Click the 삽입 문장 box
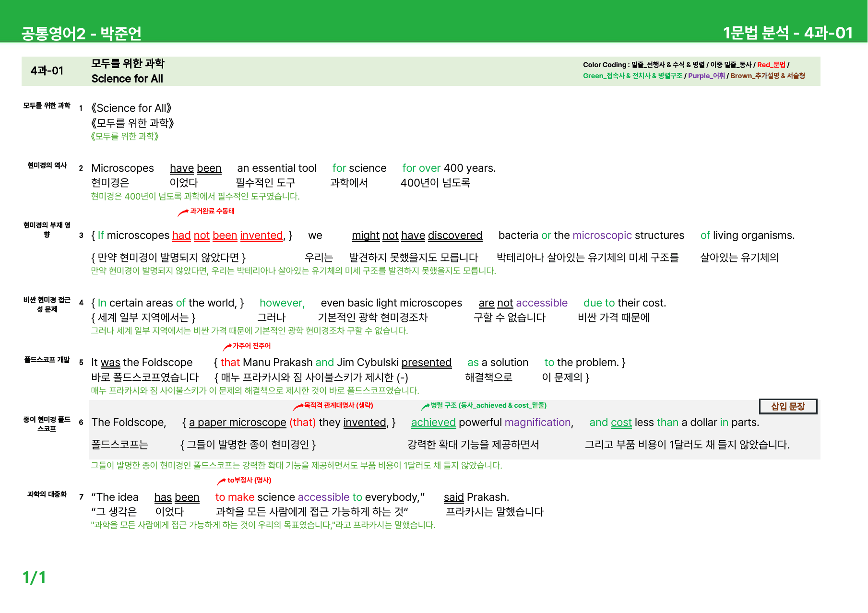Screen dimensions: 868x613 point(788,406)
